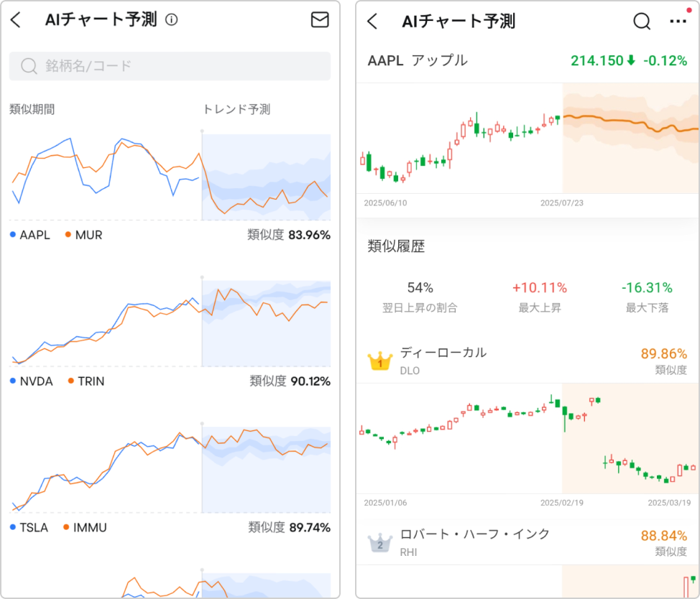The image size is (700, 599).
Task: Click the 銘柄名/コード search input field
Action: tap(170, 65)
